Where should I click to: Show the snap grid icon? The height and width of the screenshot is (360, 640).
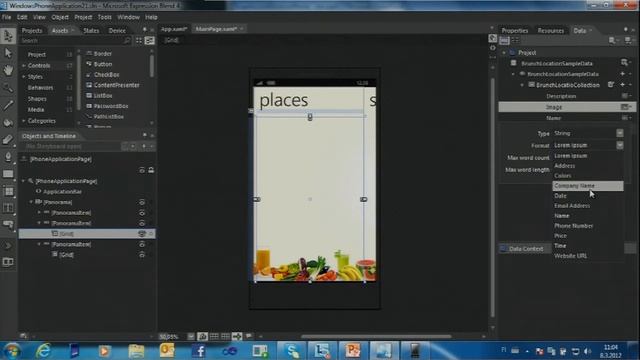pos(214,337)
